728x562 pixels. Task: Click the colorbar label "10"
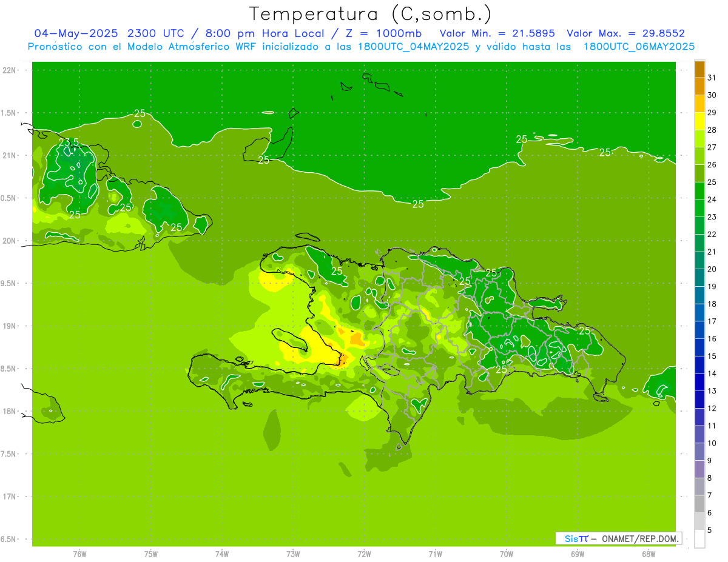click(712, 443)
